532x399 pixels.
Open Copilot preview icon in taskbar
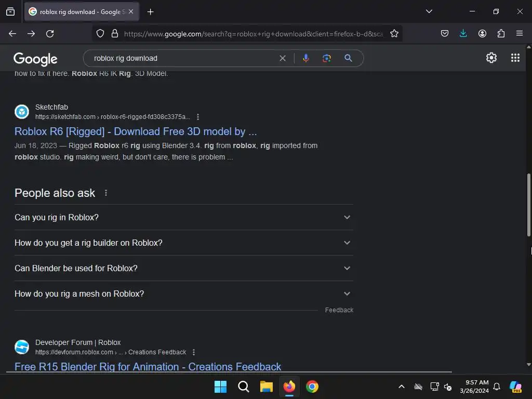pos(516,387)
